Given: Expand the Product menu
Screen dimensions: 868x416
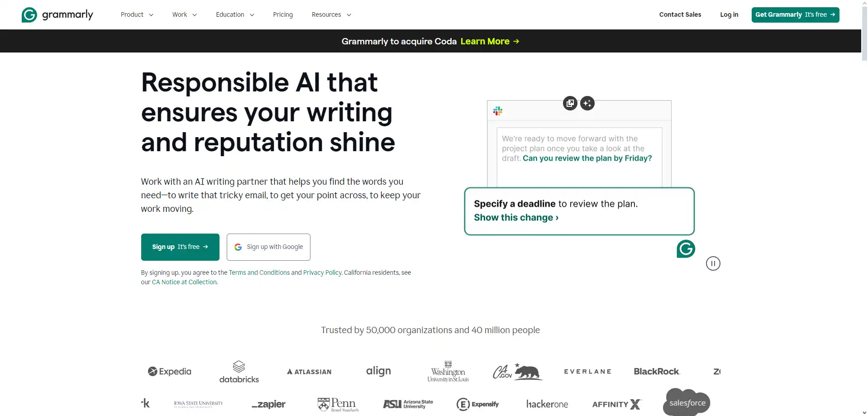Looking at the screenshot, I should (x=137, y=14).
